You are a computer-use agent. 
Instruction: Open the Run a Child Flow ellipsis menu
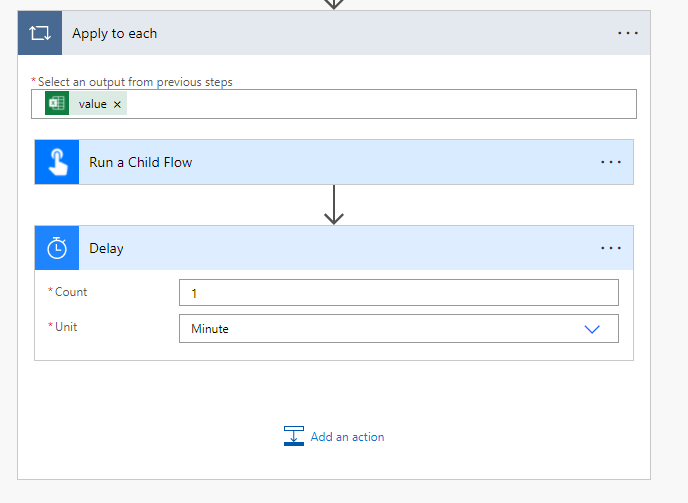point(610,162)
